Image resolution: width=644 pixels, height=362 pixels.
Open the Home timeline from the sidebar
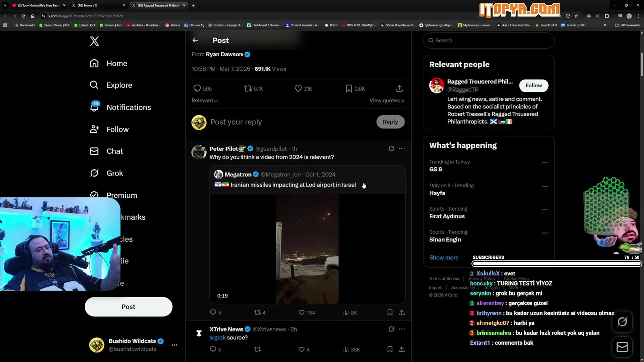tap(108, 63)
